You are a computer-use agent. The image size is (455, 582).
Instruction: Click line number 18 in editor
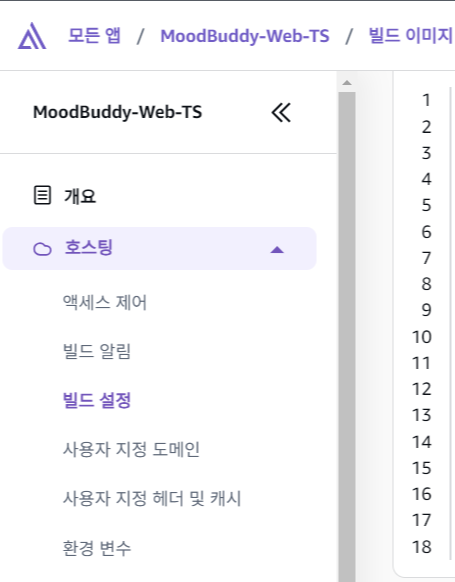pyautogui.click(x=422, y=547)
